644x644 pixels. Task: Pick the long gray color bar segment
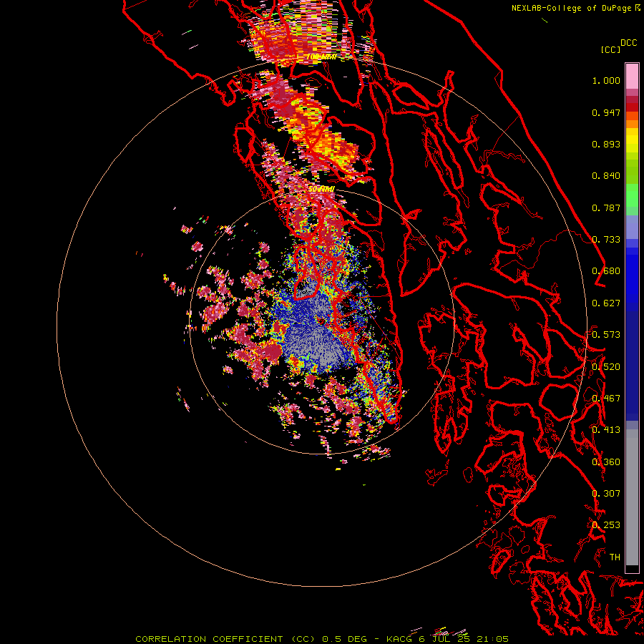click(632, 497)
